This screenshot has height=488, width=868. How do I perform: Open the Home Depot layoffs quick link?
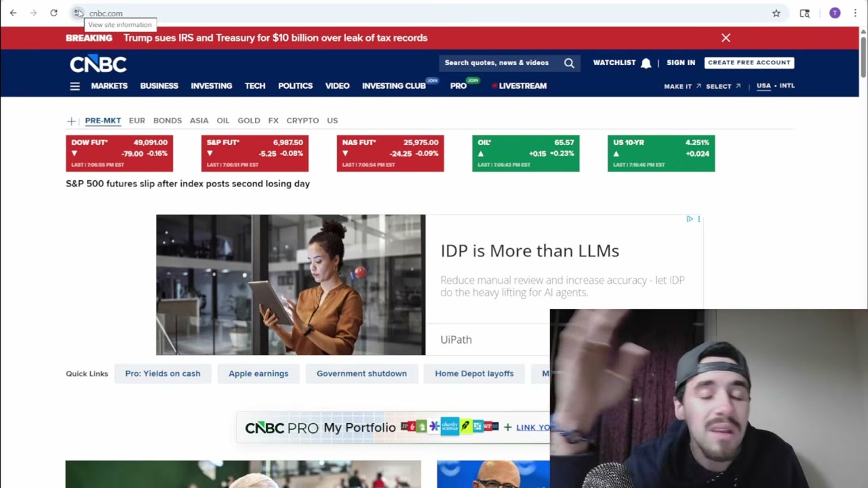click(x=474, y=373)
